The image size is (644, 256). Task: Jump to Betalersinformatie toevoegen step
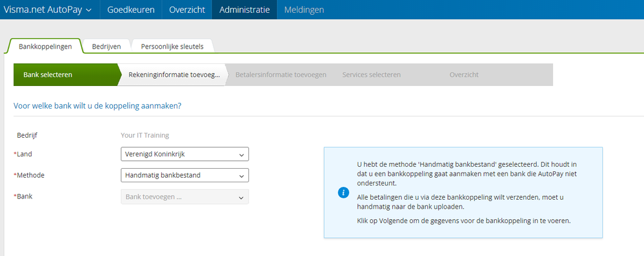(281, 75)
